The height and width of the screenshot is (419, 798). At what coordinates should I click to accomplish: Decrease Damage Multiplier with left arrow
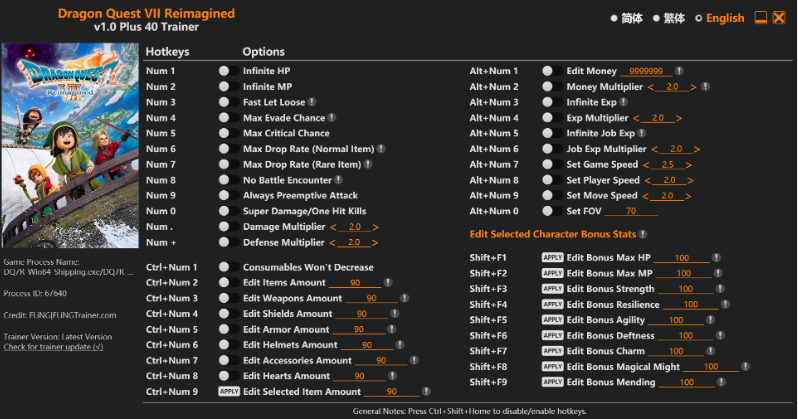coord(333,227)
